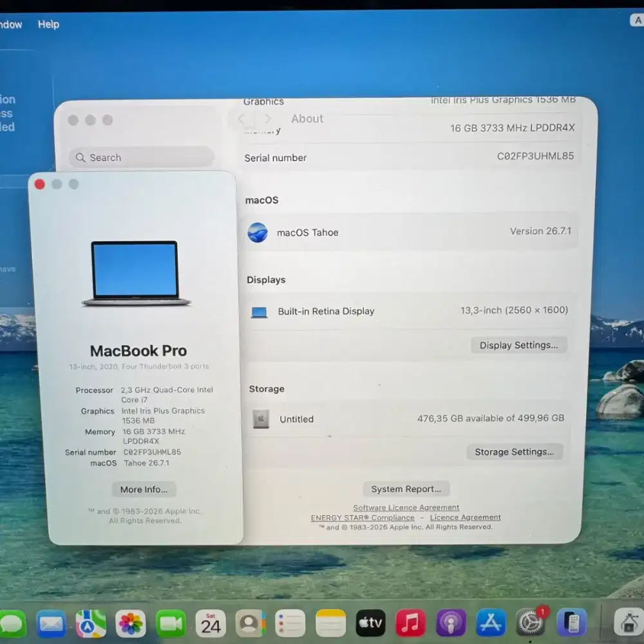Click the macOS Tahoe row label
Screen dimensions: 644x644
[x=308, y=232]
